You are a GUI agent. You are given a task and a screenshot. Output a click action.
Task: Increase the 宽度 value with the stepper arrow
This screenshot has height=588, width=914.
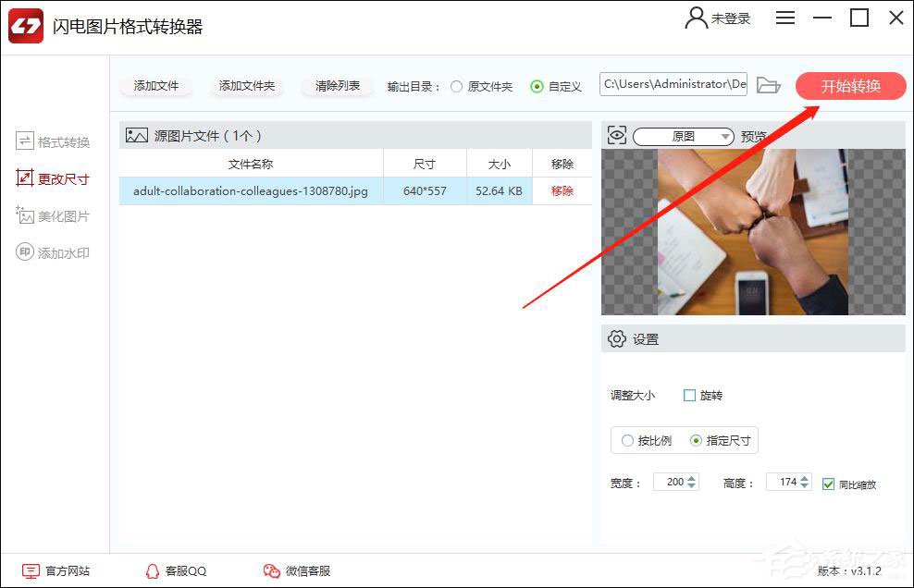coord(692,477)
